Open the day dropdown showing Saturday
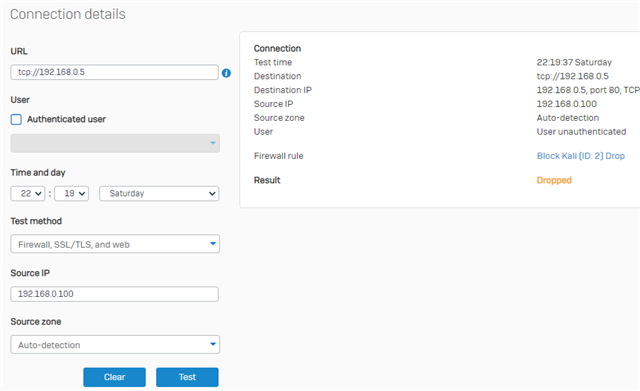 coord(159,193)
